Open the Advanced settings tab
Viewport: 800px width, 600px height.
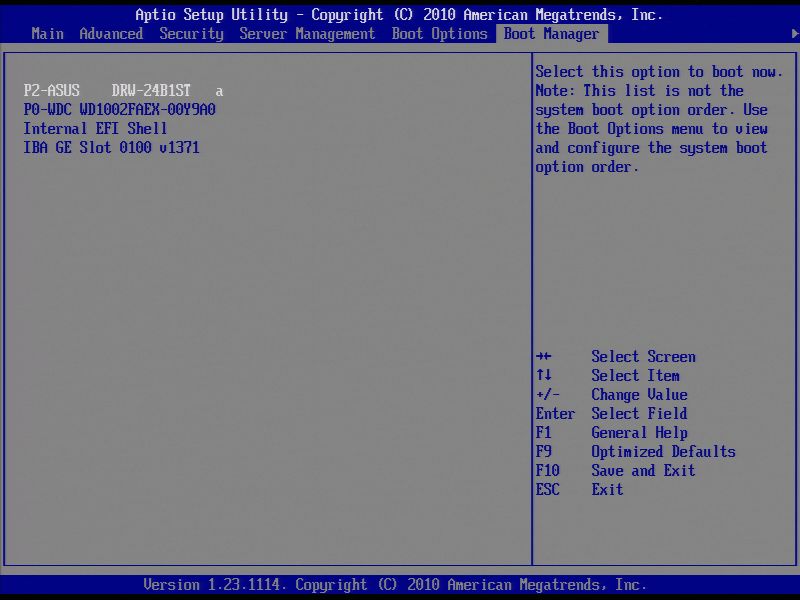[x=110, y=33]
